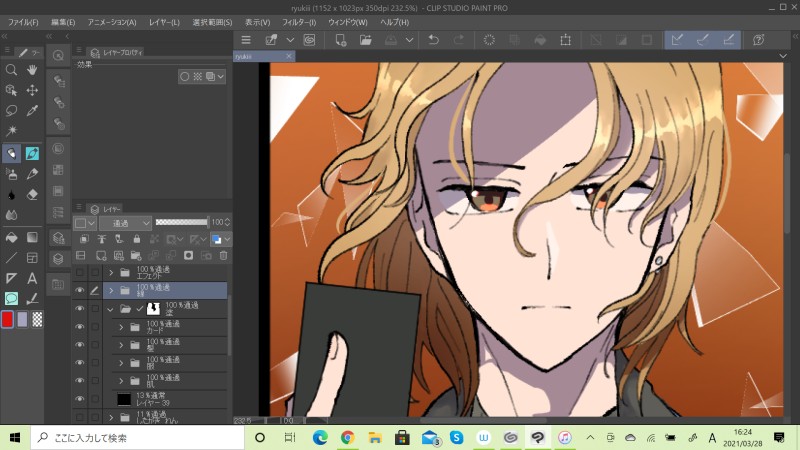Click the レイヤープロパティ panel tab
Image resolution: width=800 pixels, height=450 pixels.
click(x=117, y=52)
